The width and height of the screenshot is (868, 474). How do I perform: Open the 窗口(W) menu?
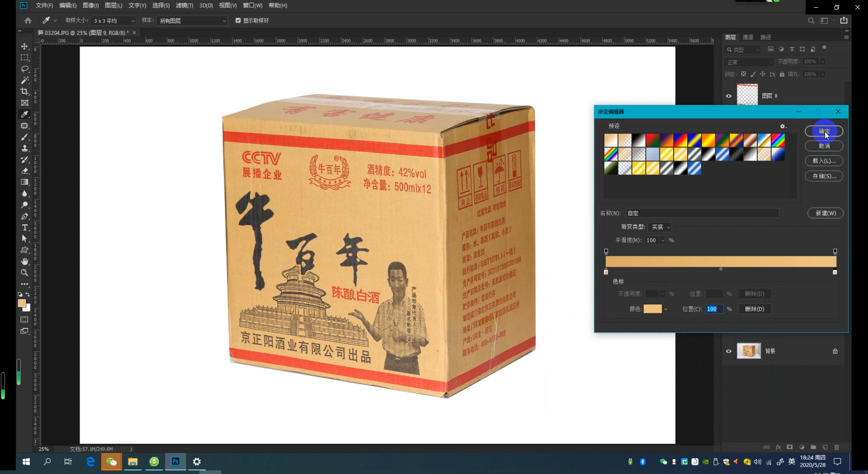point(253,5)
